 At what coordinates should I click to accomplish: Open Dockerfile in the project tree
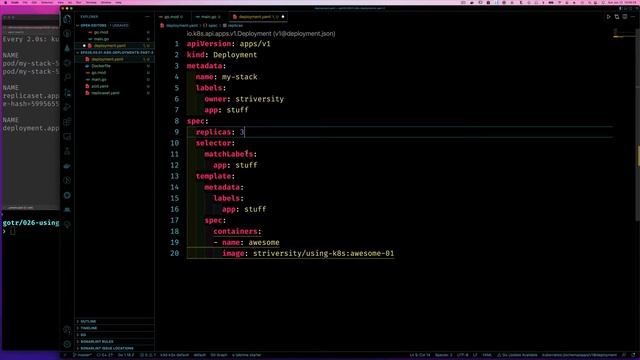click(115, 66)
